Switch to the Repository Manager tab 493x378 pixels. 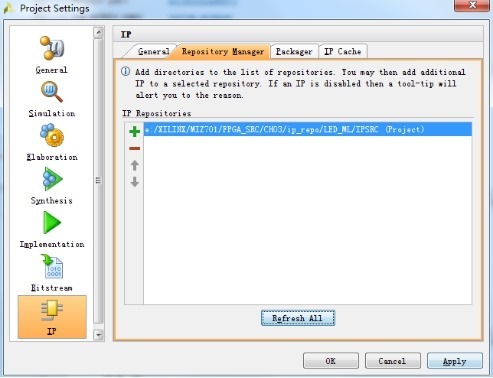click(x=223, y=52)
